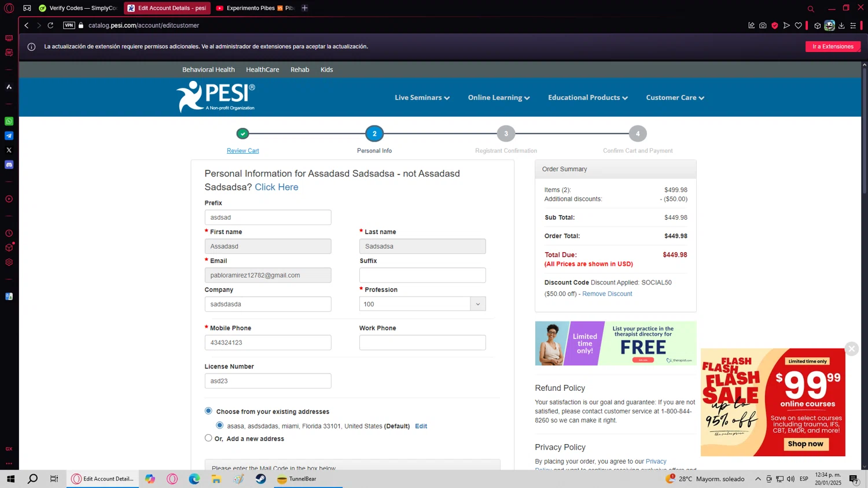Viewport: 868px width, 488px height.
Task: Open the downloads icon in toolbar
Action: tap(841, 25)
